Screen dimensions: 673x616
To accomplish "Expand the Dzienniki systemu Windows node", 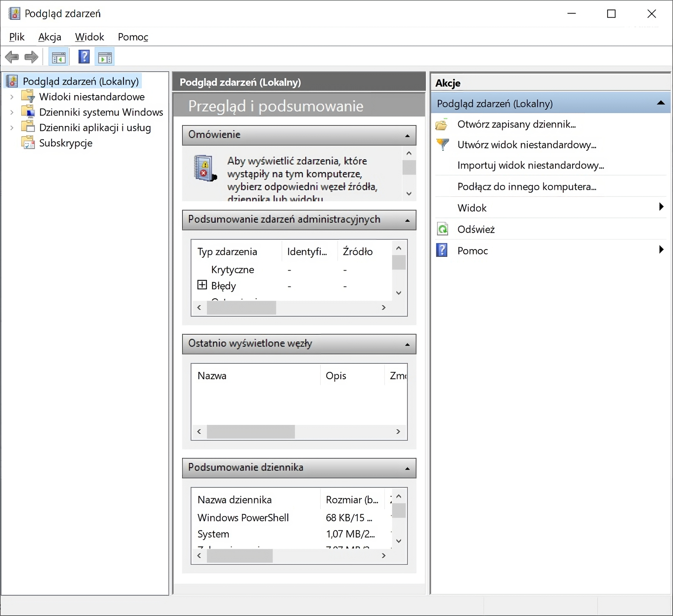I will click(12, 112).
